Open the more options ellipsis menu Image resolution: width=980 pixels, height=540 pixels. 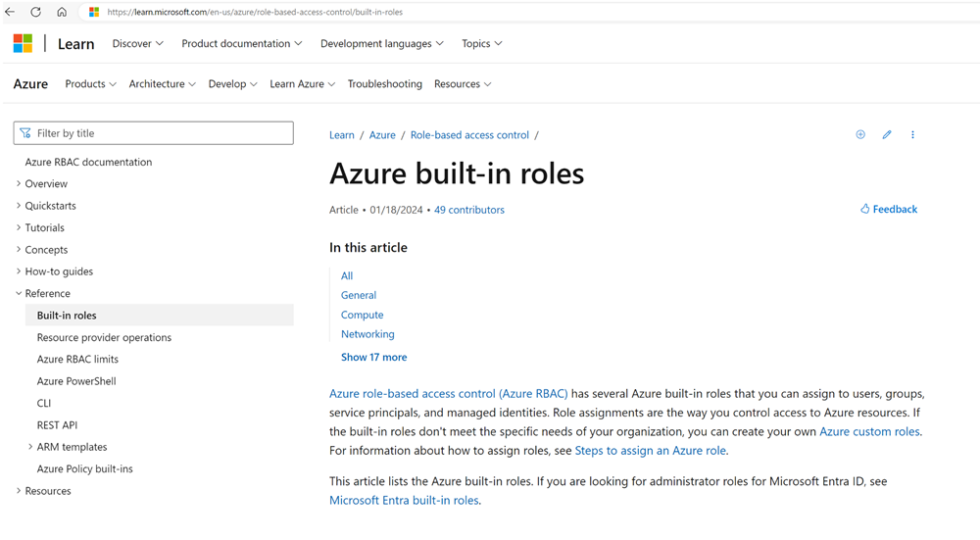click(x=912, y=134)
